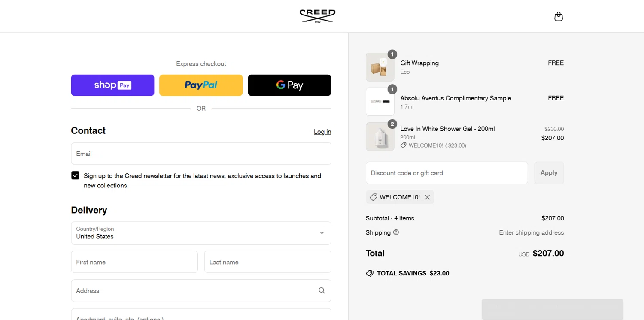Focus the Address input field
644x320 pixels.
201,290
